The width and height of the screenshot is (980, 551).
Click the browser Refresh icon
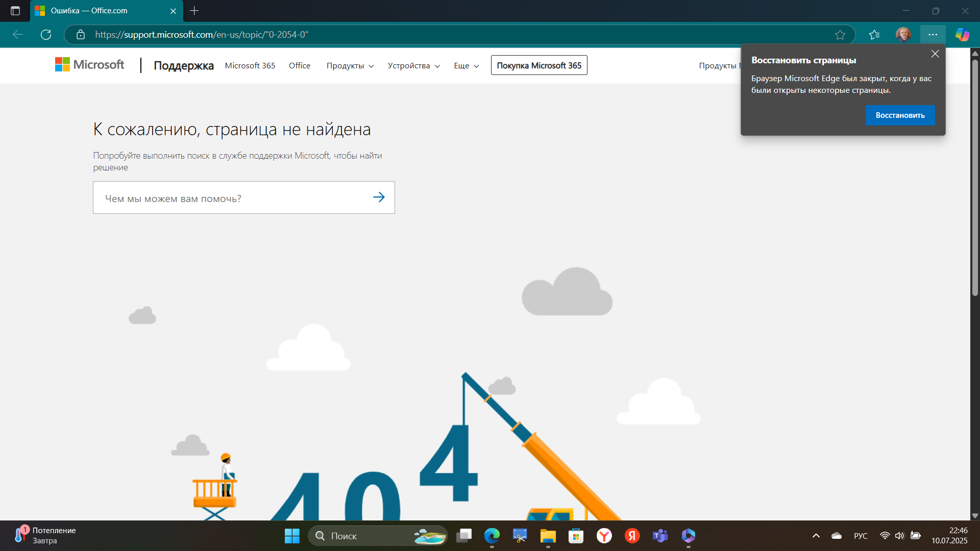[x=46, y=35]
